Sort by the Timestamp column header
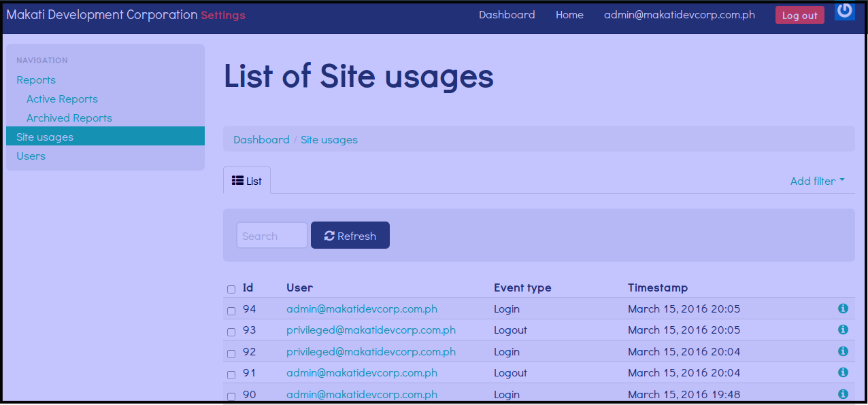 click(658, 287)
